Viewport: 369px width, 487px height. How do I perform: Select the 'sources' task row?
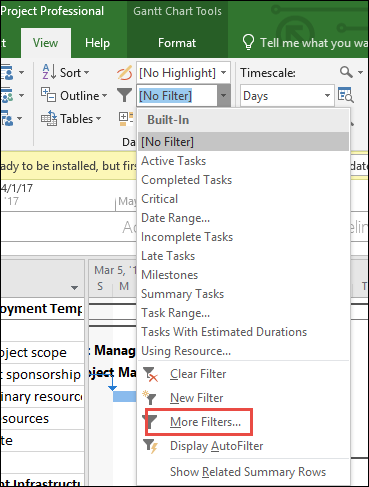click(42, 418)
